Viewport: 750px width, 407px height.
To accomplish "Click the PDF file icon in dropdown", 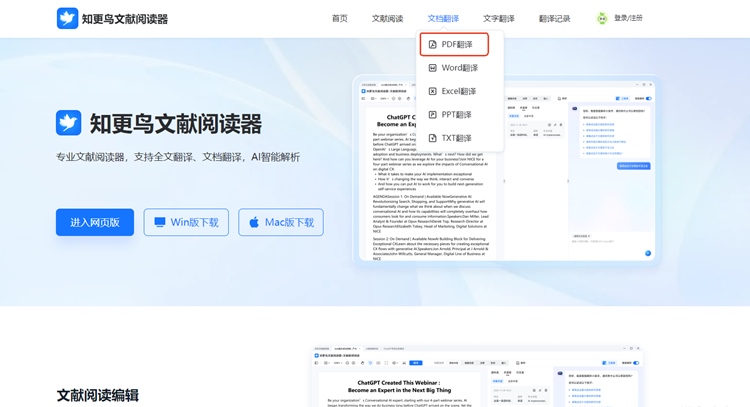I will click(432, 44).
